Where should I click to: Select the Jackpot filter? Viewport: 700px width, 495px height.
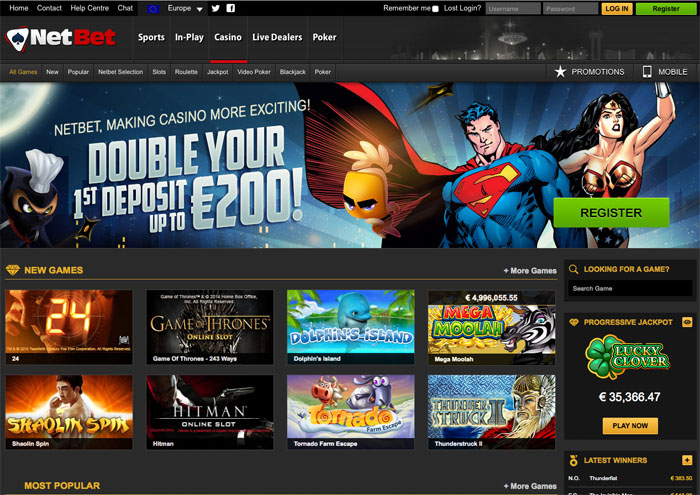217,72
